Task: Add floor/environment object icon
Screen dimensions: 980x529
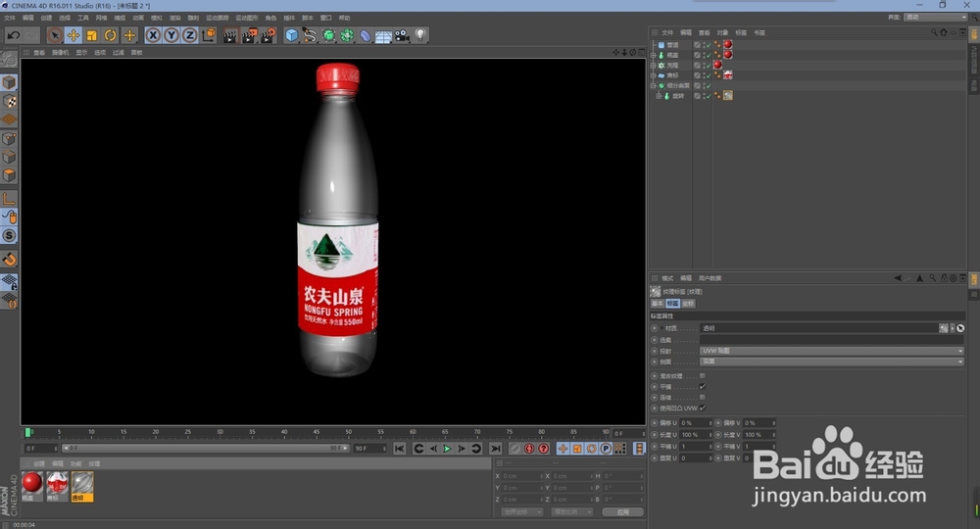Action: point(383,35)
